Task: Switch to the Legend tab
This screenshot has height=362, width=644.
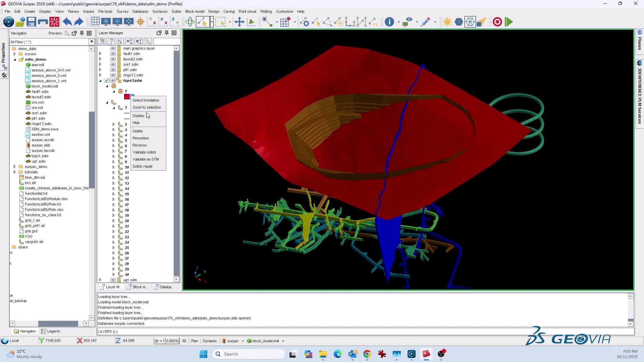Action: tap(51, 331)
